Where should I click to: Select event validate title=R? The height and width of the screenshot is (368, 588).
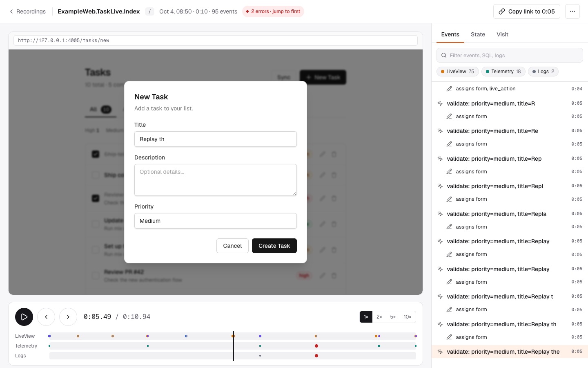click(x=510, y=103)
